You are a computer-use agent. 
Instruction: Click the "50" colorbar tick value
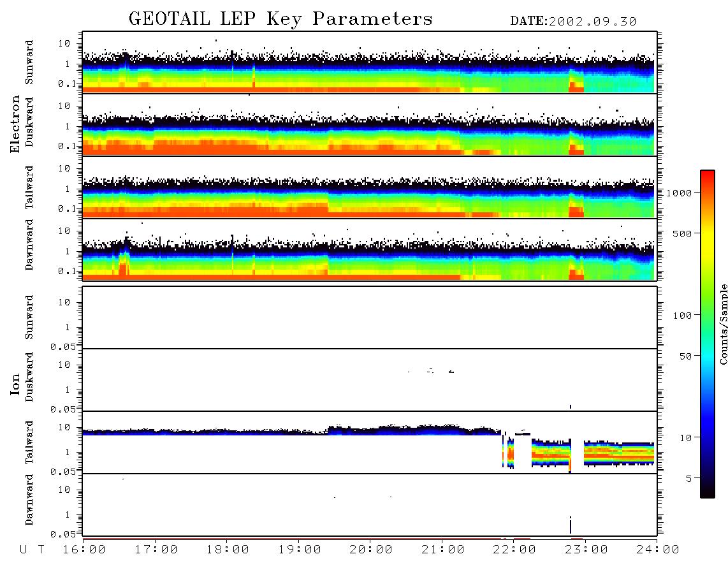coord(685,356)
